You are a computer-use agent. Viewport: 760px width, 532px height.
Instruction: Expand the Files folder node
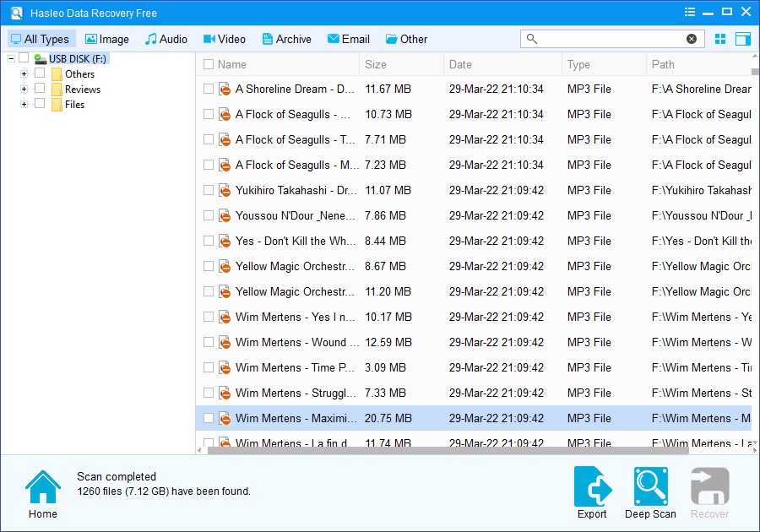point(24,104)
